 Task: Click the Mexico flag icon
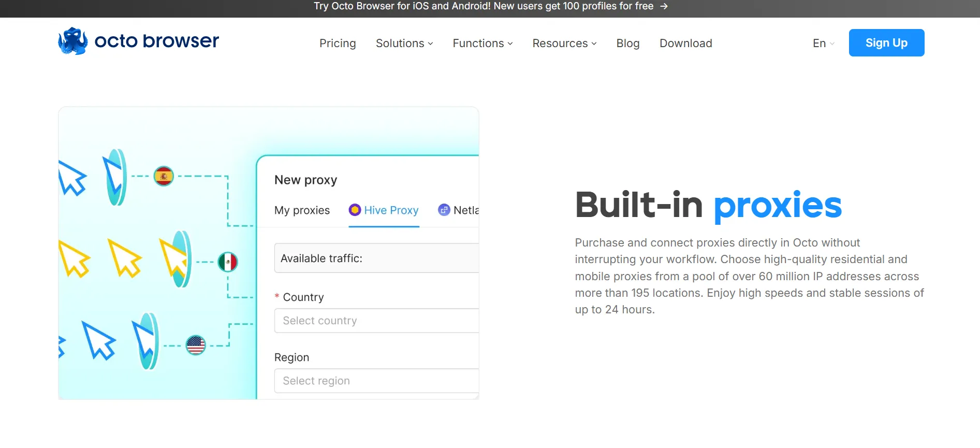click(228, 262)
